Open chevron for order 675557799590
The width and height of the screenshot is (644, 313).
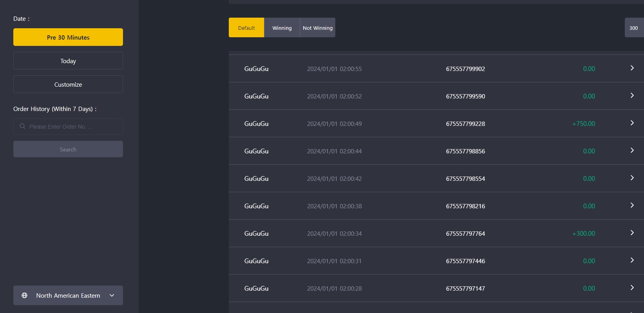(x=632, y=95)
